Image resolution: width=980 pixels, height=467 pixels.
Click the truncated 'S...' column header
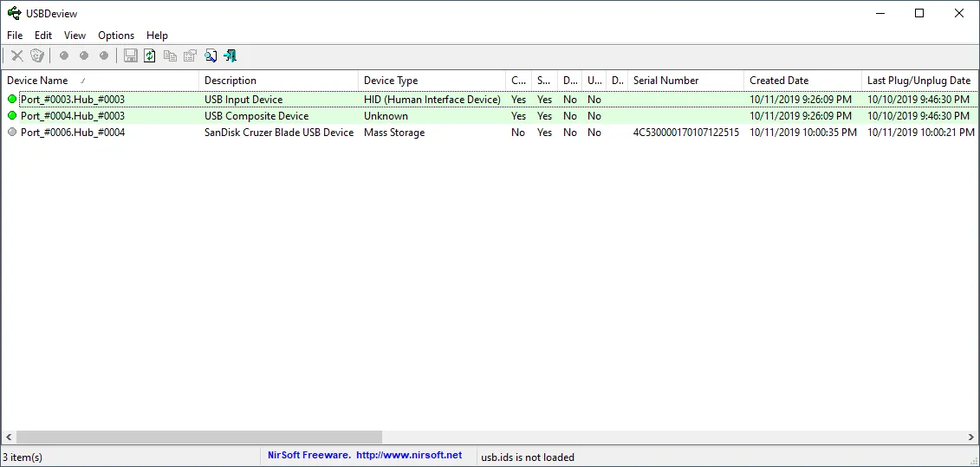[x=544, y=80]
